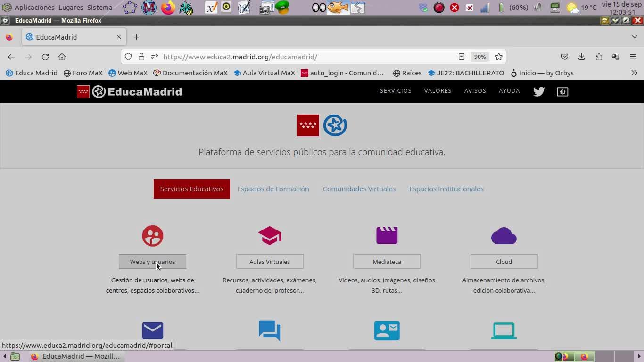Image resolution: width=644 pixels, height=362 pixels.
Task: Open the GeoGebra launcher in the top panel
Action: 130,8
